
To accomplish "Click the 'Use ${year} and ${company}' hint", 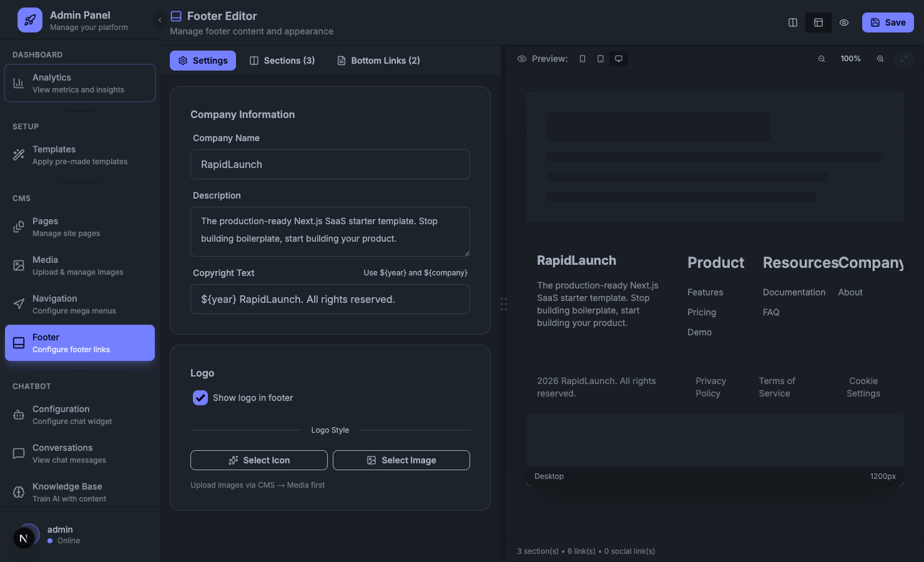I will point(415,273).
